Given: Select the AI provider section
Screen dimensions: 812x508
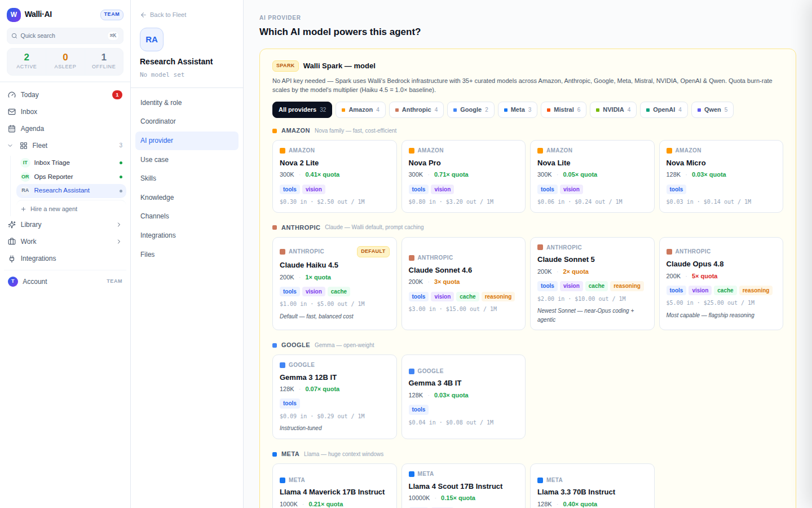Looking at the screenshot, I should tap(187, 141).
